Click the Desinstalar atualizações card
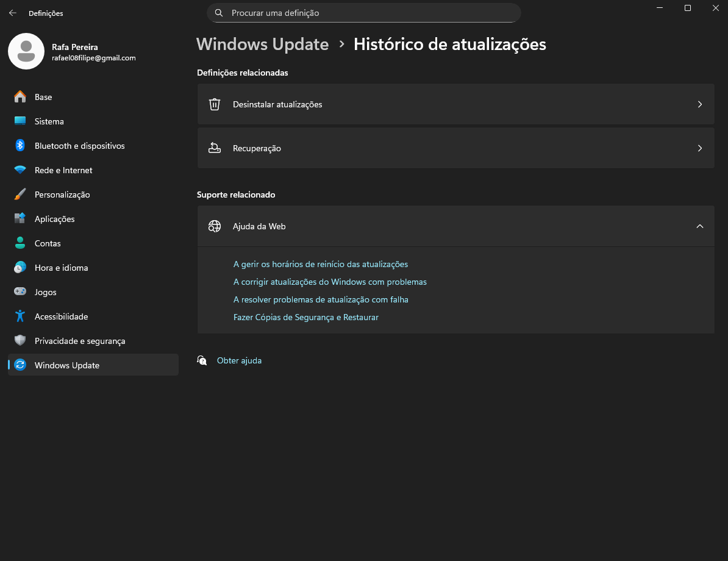Viewport: 728px width, 561px height. click(455, 104)
